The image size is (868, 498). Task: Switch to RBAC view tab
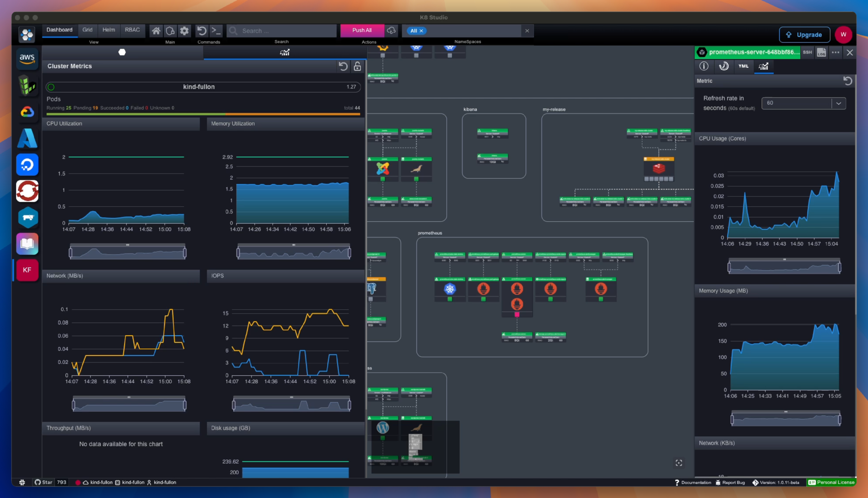coord(132,30)
